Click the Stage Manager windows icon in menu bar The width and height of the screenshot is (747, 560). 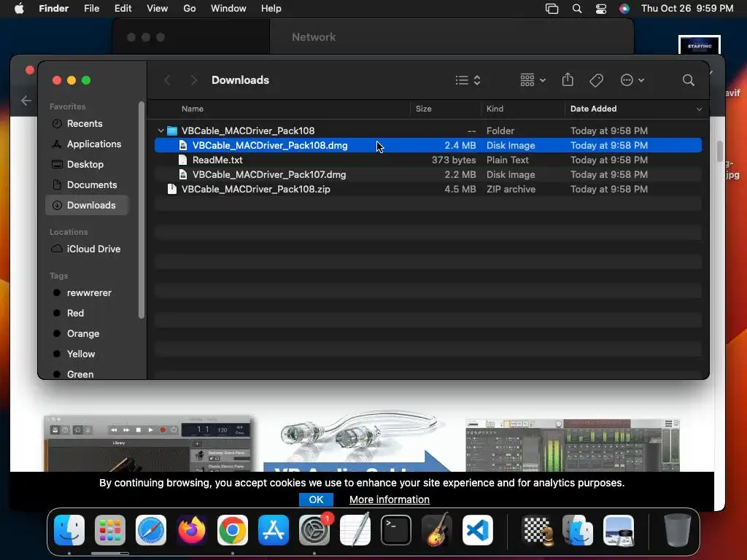[x=551, y=9]
